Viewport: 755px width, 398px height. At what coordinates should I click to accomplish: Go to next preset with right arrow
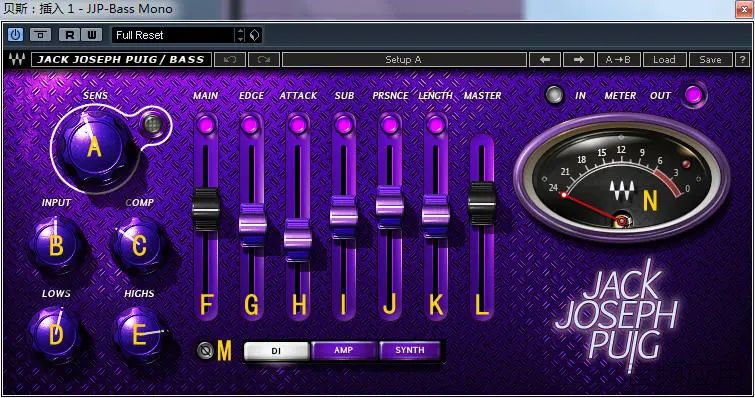579,60
